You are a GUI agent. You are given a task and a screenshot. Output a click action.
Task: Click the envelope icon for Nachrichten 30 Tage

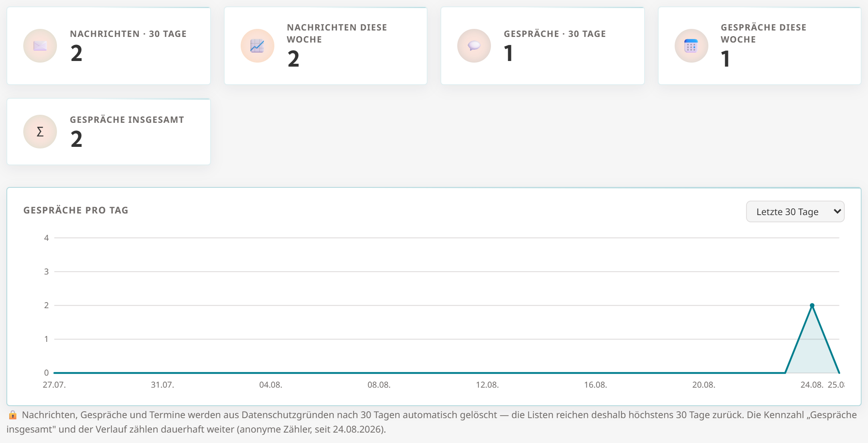(x=40, y=46)
